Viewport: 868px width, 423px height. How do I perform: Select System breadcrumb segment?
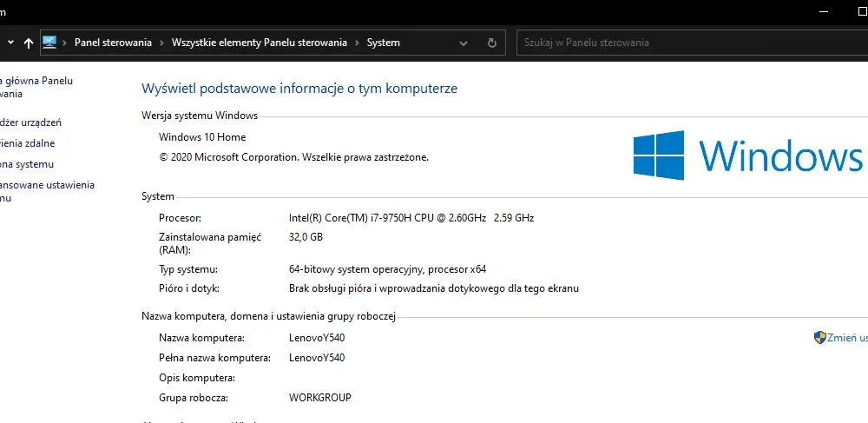point(383,43)
